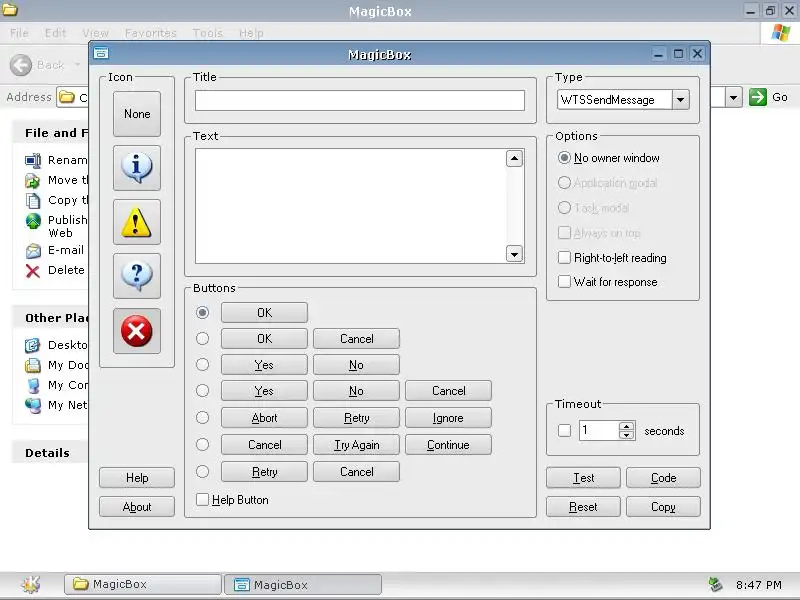Click the folder icon in Explorer title bar
Viewport: 800px width, 600px height.
pyautogui.click(x=10, y=10)
